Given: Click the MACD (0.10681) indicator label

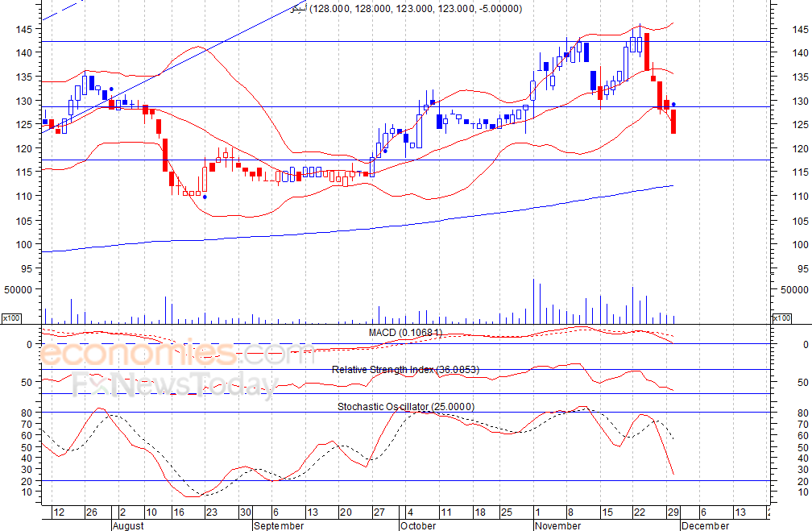Looking at the screenshot, I should coord(405,333).
